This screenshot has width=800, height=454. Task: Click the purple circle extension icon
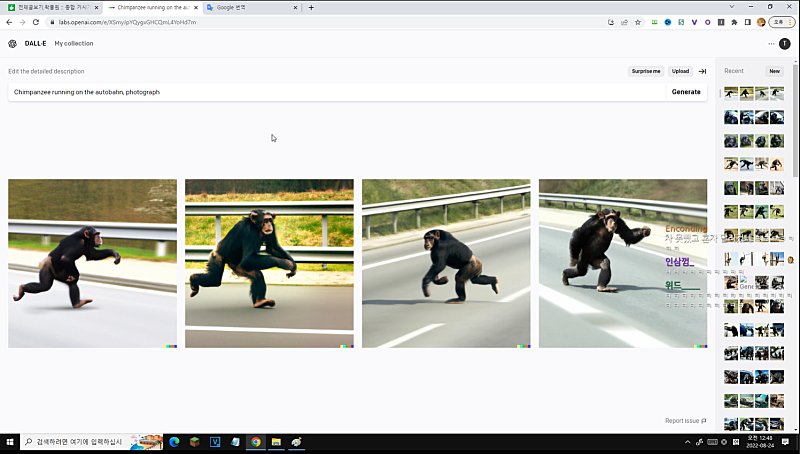[708, 22]
